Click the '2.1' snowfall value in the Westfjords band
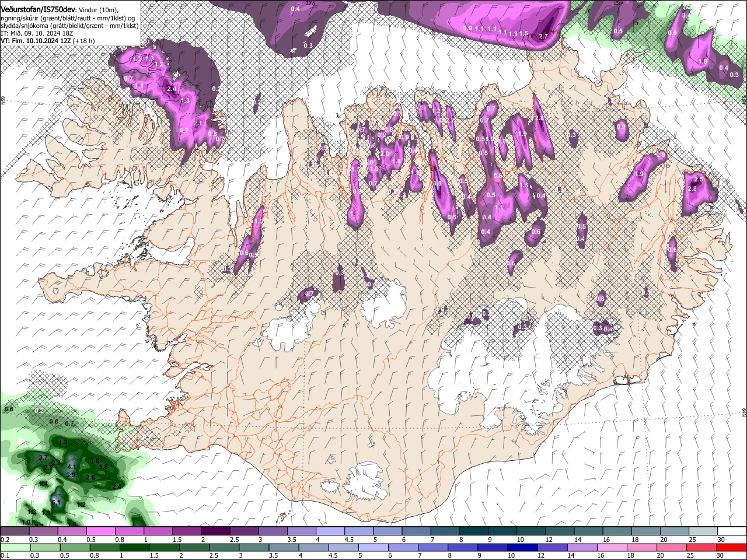 pyautogui.click(x=197, y=124)
